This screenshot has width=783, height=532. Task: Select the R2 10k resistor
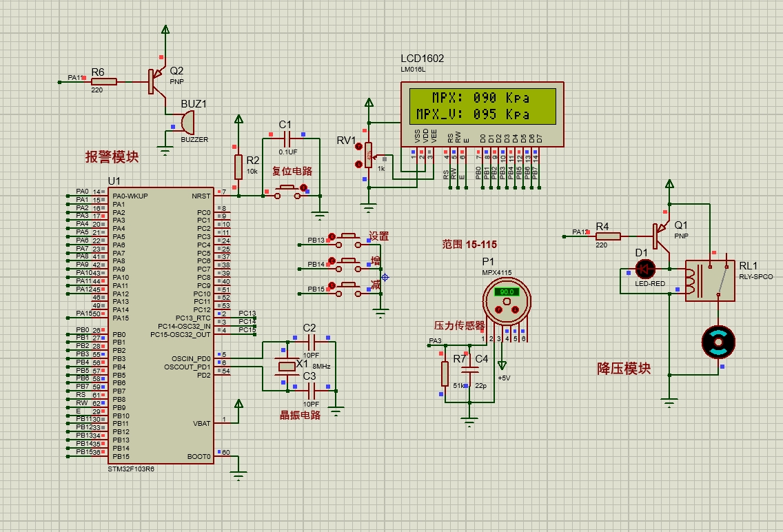pyautogui.click(x=238, y=167)
